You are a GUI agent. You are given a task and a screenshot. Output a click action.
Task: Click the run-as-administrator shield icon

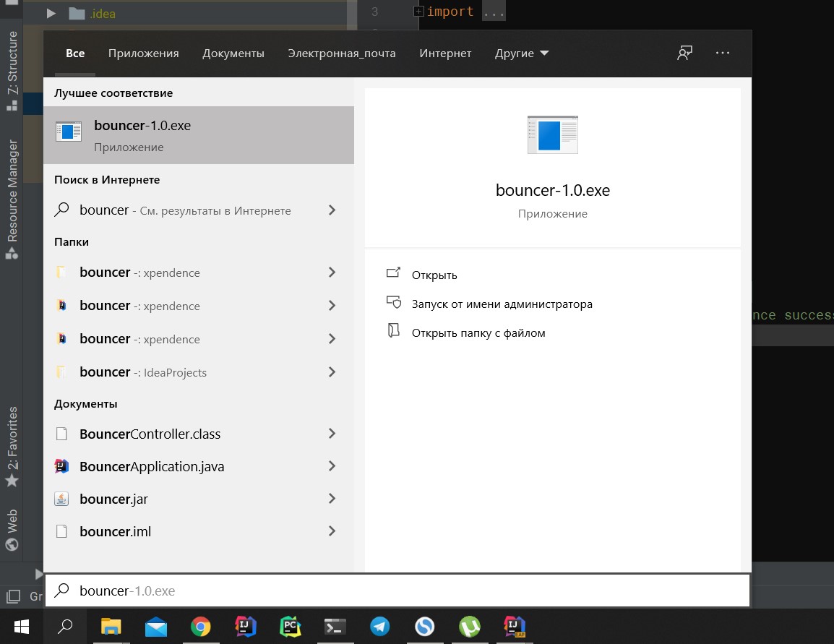click(394, 302)
